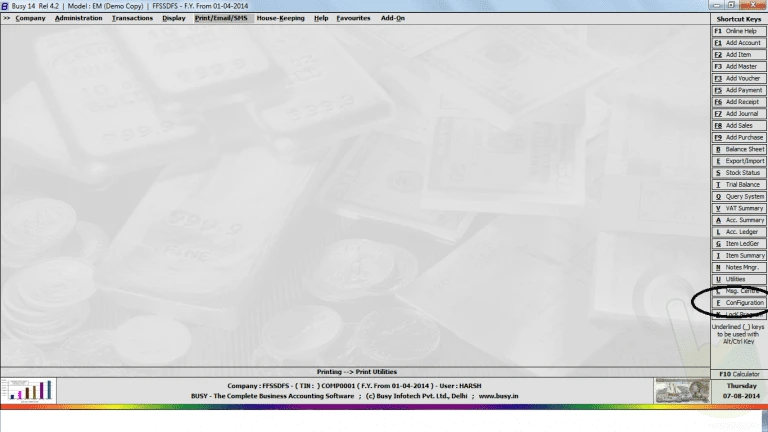Open the Transactions menu

coord(132,18)
